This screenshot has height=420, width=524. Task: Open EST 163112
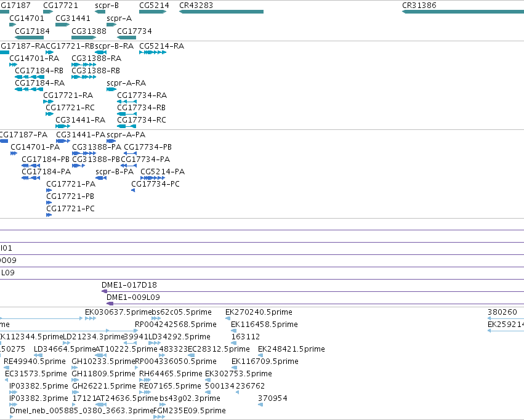pyautogui.click(x=234, y=343)
